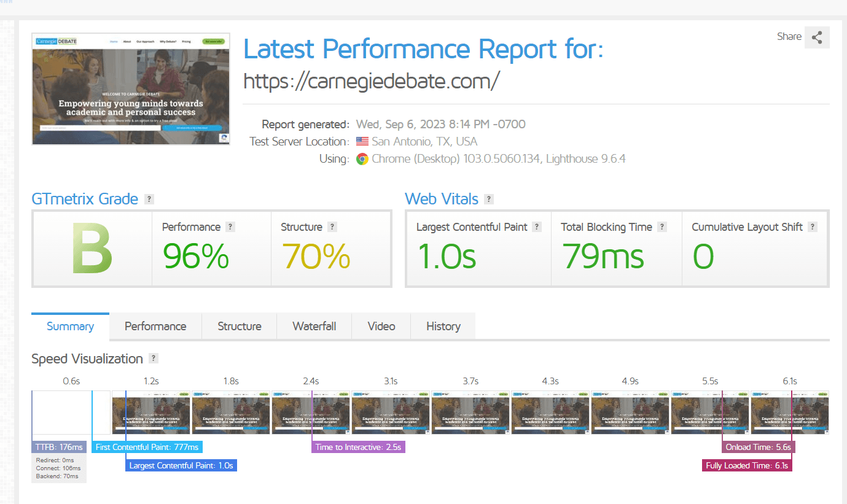
Task: Click Total Blocking Time help icon
Action: (x=662, y=227)
